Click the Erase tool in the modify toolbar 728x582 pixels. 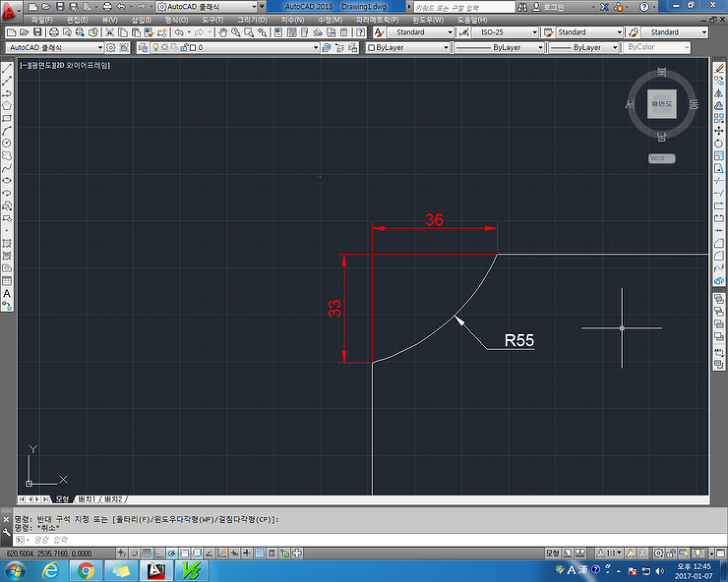point(719,68)
